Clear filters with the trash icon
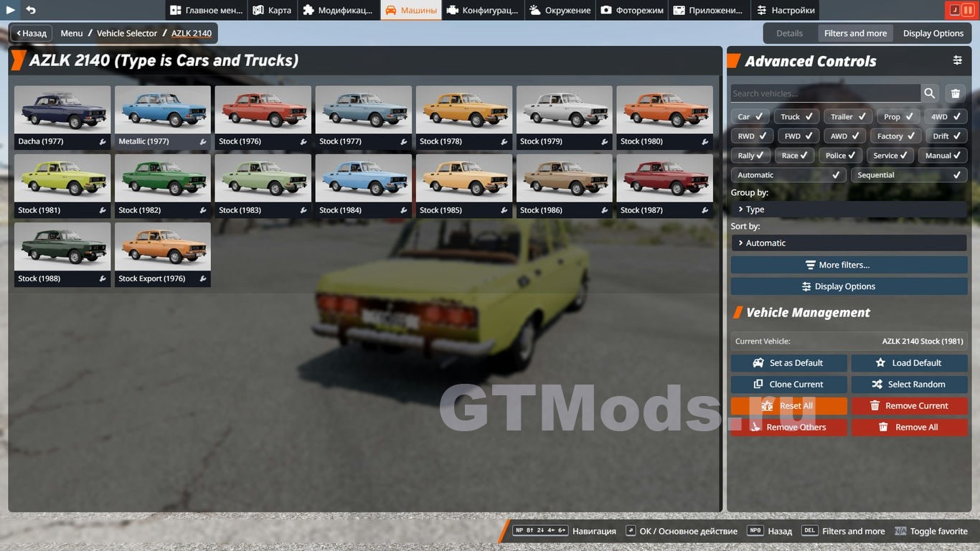The image size is (980, 551). pyautogui.click(x=956, y=93)
